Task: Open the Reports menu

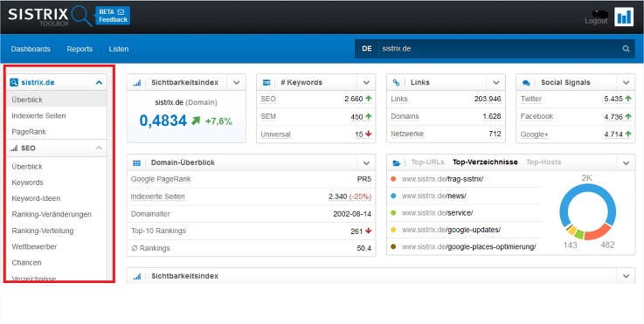Action: pyautogui.click(x=80, y=49)
